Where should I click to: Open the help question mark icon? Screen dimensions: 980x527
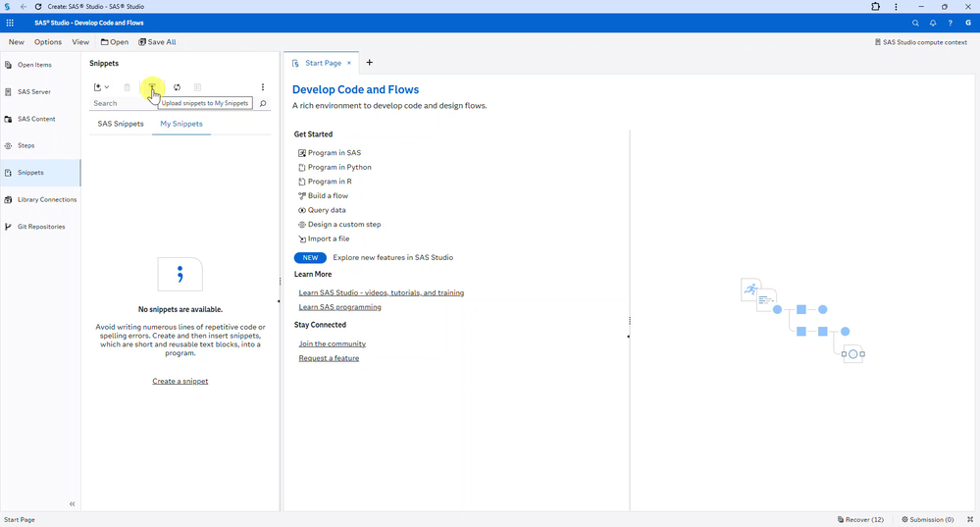[x=950, y=24]
